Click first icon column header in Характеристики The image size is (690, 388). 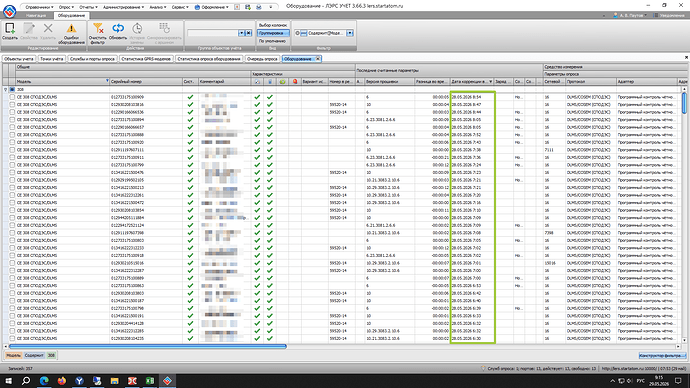(x=257, y=81)
